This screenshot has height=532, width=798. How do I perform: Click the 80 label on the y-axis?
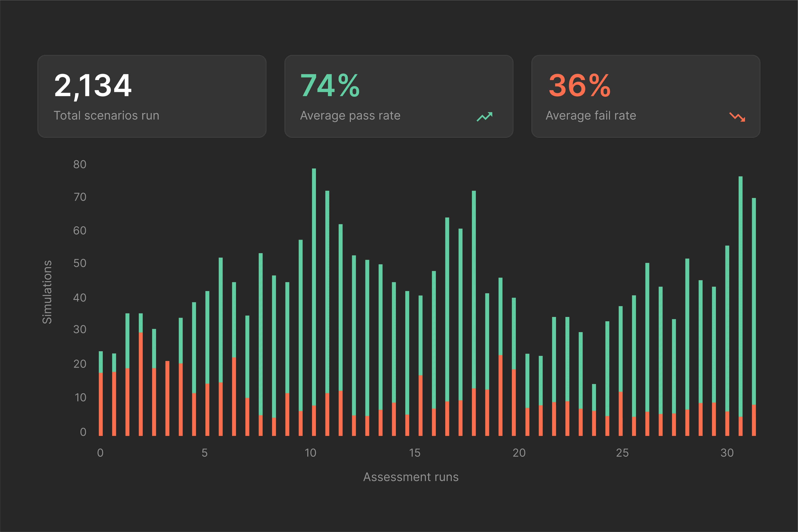click(80, 165)
